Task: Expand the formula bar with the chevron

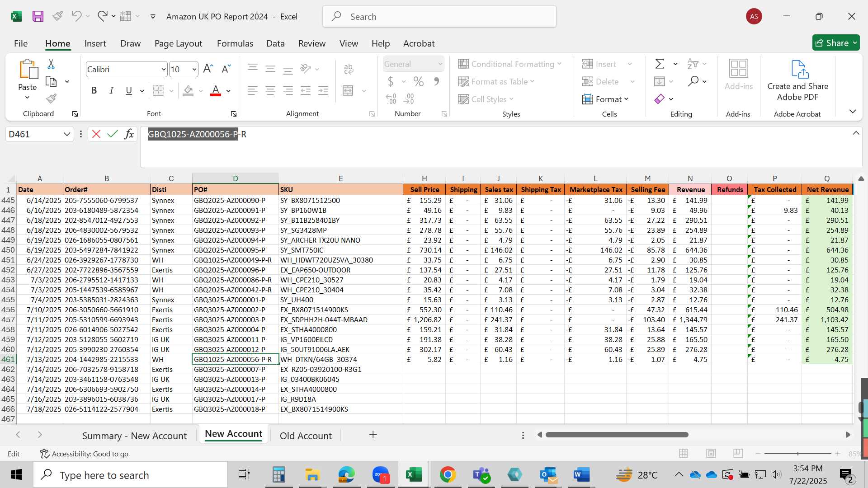Action: (856, 133)
